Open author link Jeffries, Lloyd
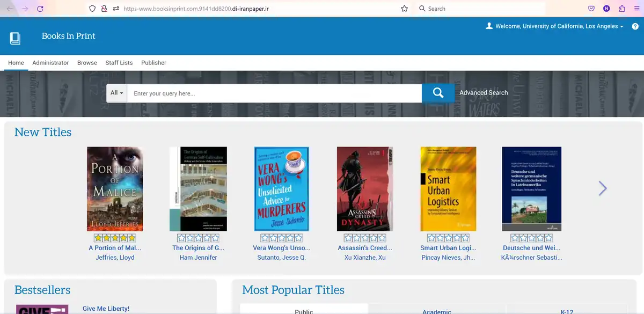Image resolution: width=644 pixels, height=314 pixels. tap(115, 258)
